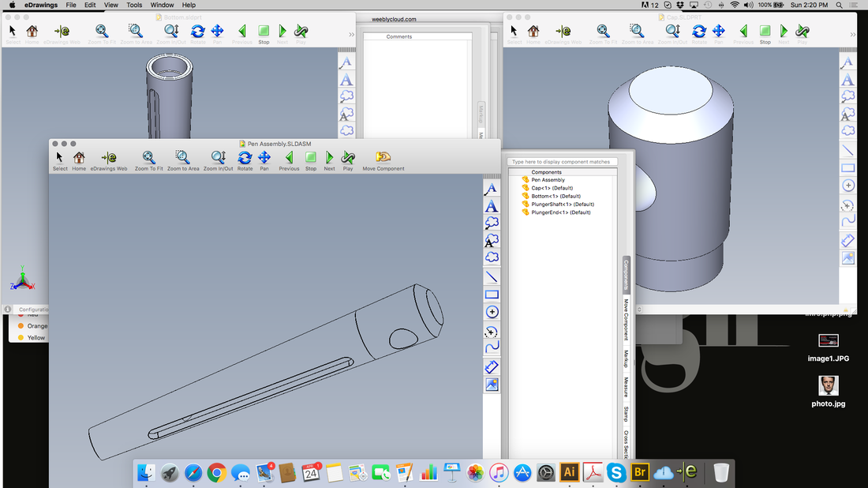The image size is (868, 488).
Task: Click Home in the Cap.SLDPRT window toolbar
Action: click(533, 34)
